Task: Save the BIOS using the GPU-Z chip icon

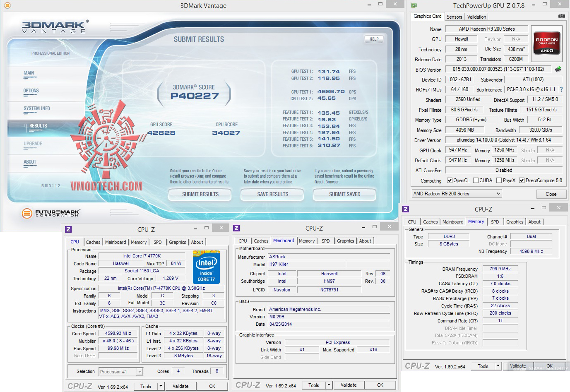Action: (x=558, y=69)
